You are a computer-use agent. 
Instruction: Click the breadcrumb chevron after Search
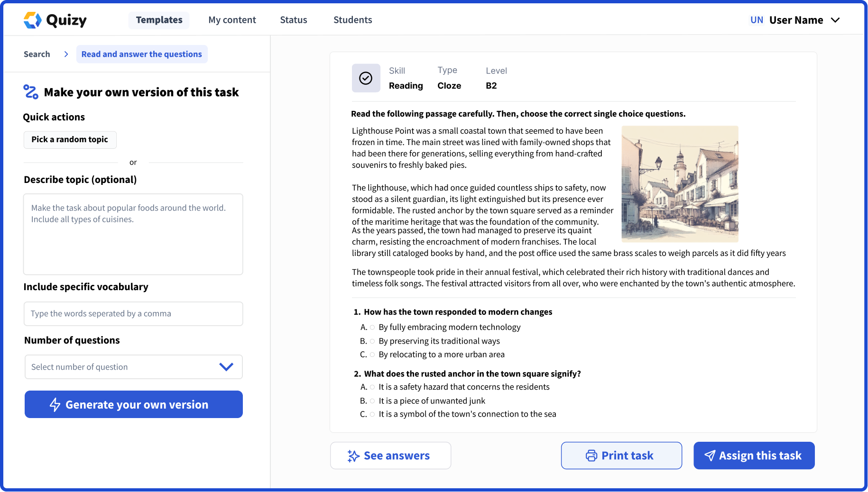tap(66, 54)
